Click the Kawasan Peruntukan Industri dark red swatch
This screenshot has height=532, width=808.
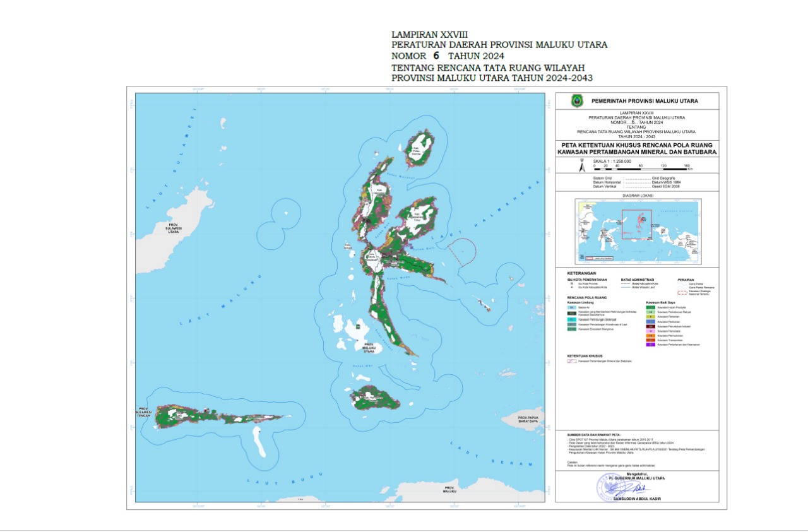[x=651, y=326]
